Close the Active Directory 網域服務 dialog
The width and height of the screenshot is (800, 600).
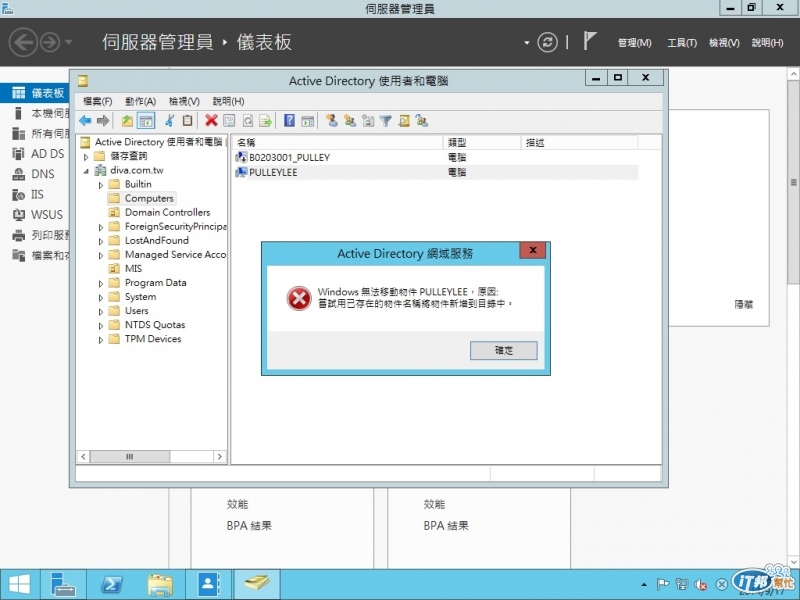pyautogui.click(x=533, y=250)
